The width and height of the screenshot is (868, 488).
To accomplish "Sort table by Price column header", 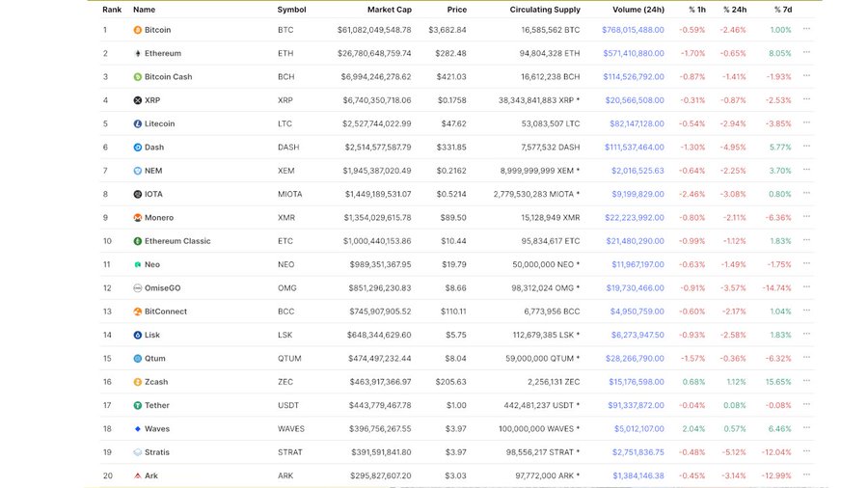I will (457, 10).
